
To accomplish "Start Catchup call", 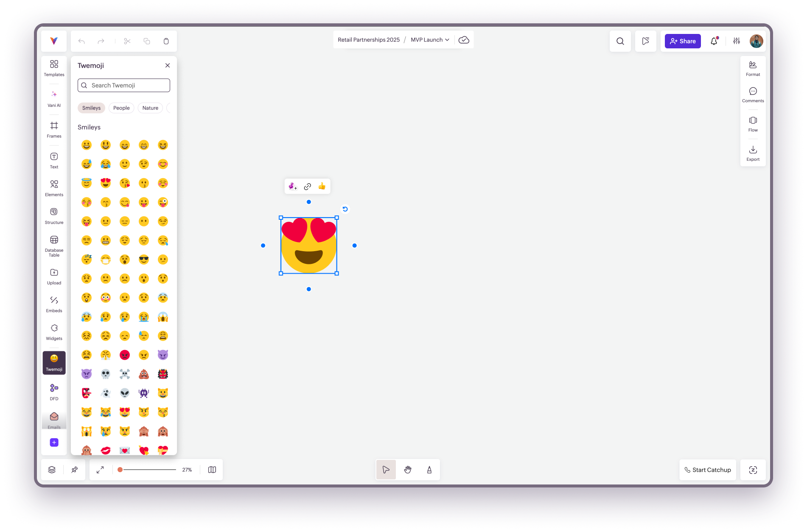I will coord(707,470).
